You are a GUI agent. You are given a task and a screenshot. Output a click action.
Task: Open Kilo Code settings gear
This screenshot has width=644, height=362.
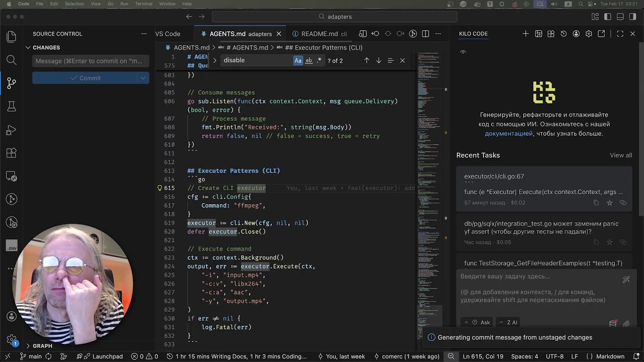point(589,34)
